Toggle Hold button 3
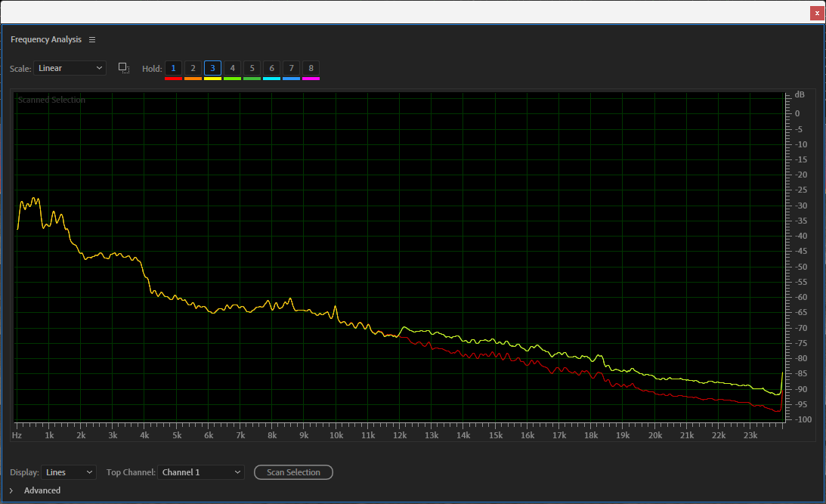826x504 pixels. click(x=212, y=68)
